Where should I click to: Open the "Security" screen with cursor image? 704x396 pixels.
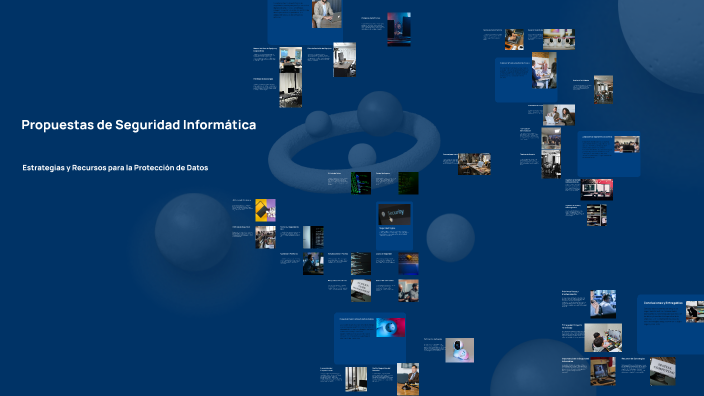coord(394,215)
